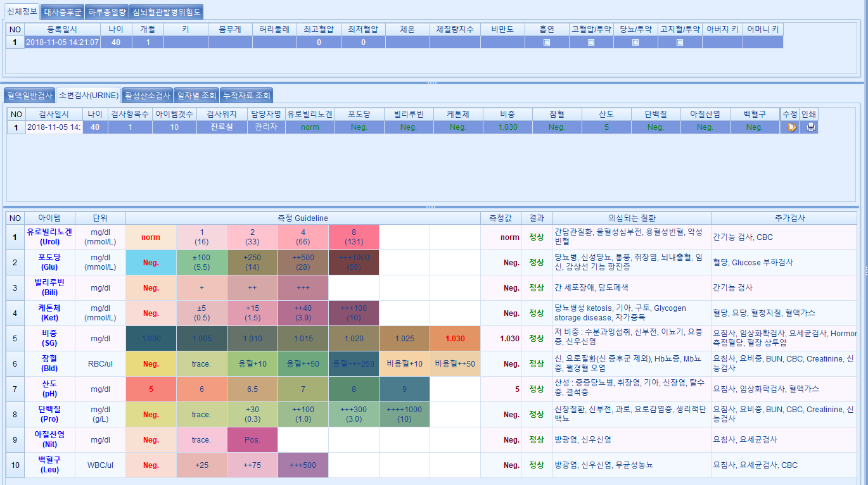Click the 측정 Guideline column header

303,218
